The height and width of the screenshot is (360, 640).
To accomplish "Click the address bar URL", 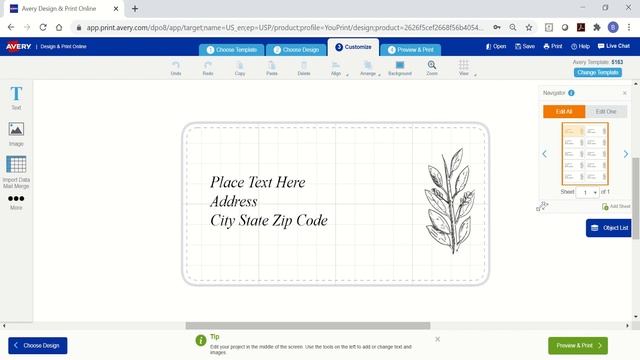I will coord(284,27).
